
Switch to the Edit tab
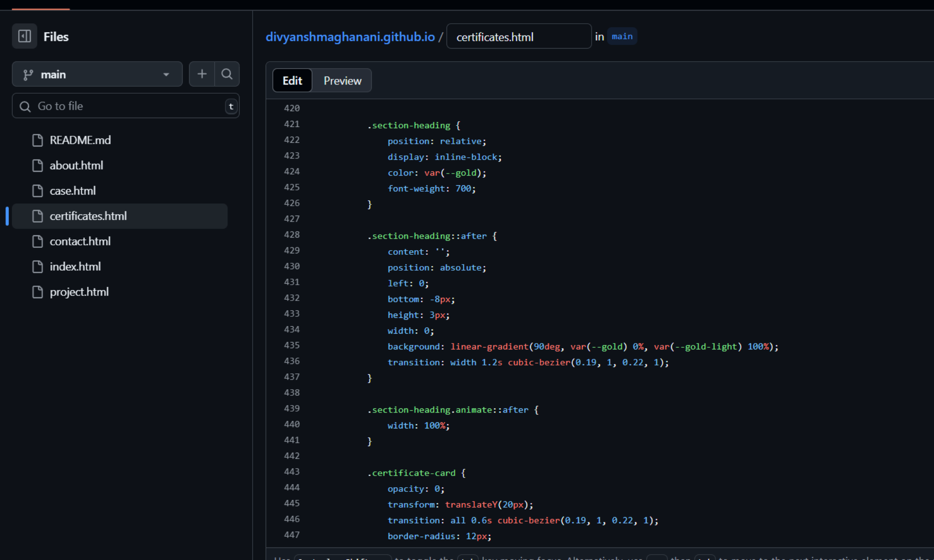292,81
